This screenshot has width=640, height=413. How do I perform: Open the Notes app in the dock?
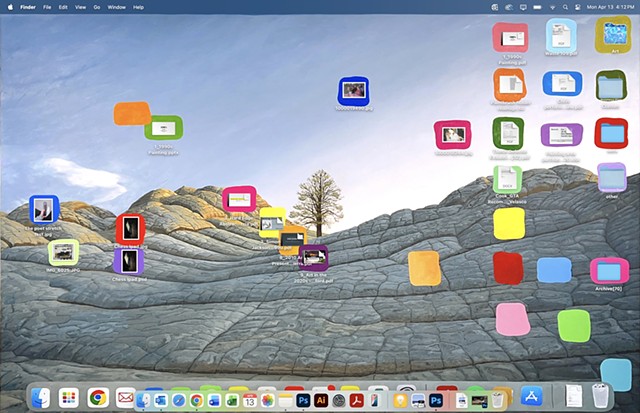[285, 401]
